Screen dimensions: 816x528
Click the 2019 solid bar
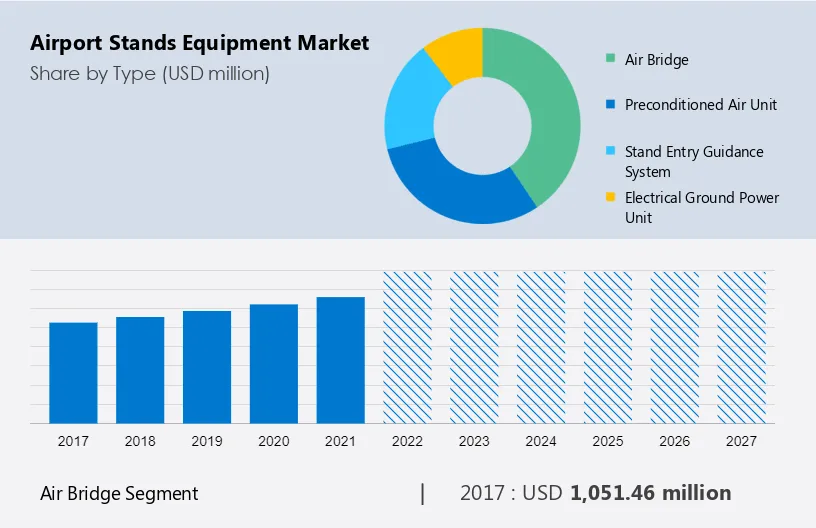[207, 367]
